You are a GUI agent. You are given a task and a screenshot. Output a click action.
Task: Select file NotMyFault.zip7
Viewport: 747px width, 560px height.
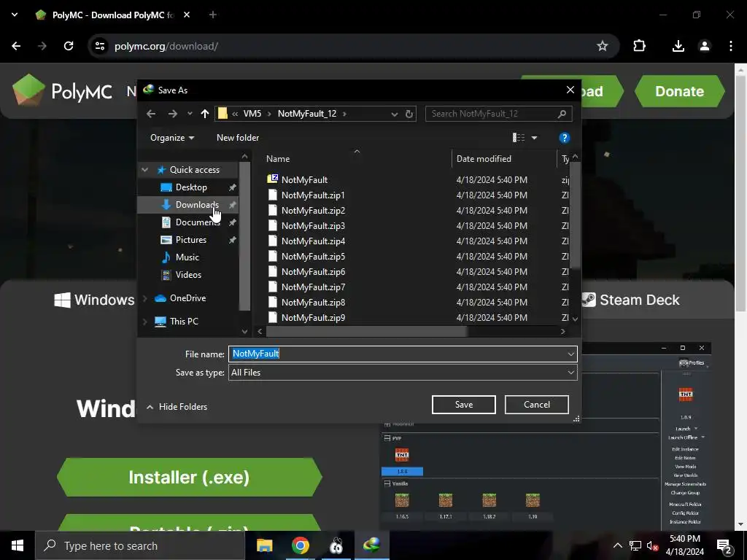[x=313, y=287]
